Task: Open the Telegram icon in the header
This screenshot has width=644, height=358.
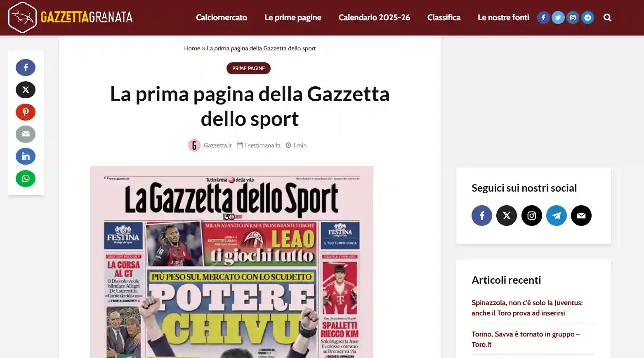Action: click(x=587, y=17)
